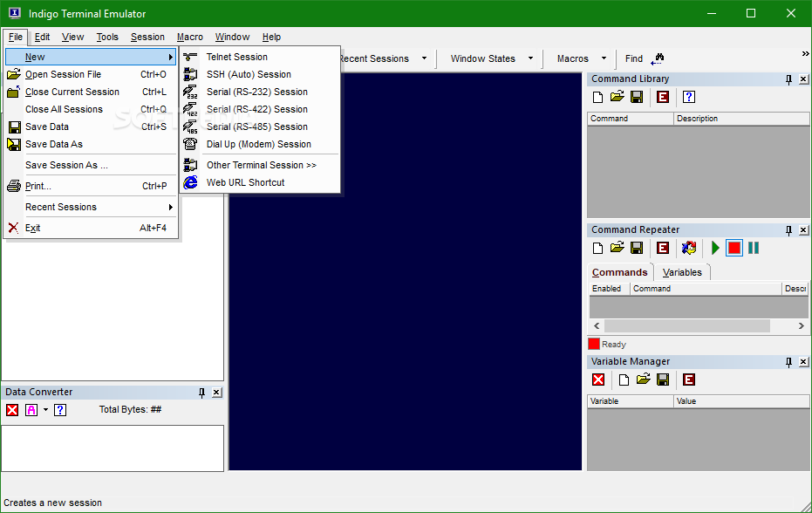
Task: Click the open folder icon in Command Repeater
Action: 617,248
